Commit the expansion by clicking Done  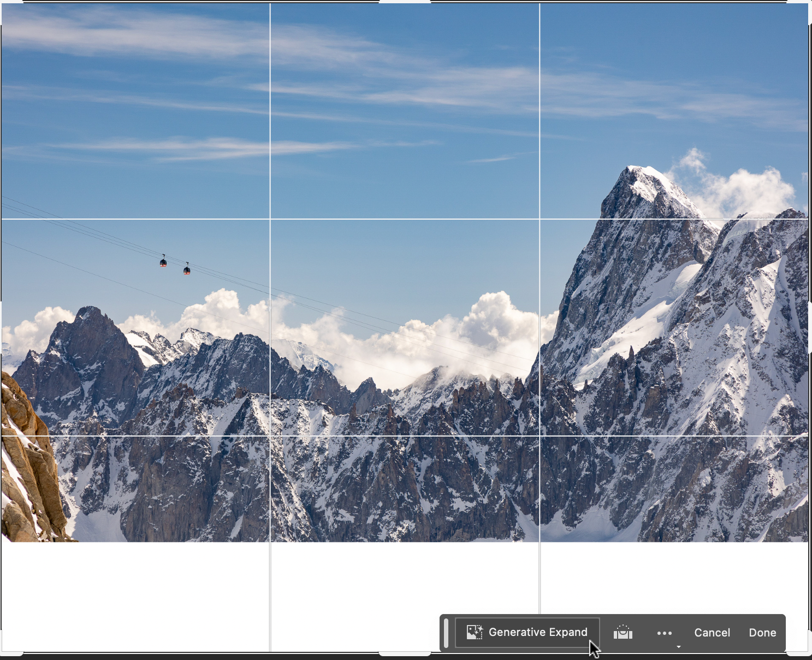tap(762, 632)
